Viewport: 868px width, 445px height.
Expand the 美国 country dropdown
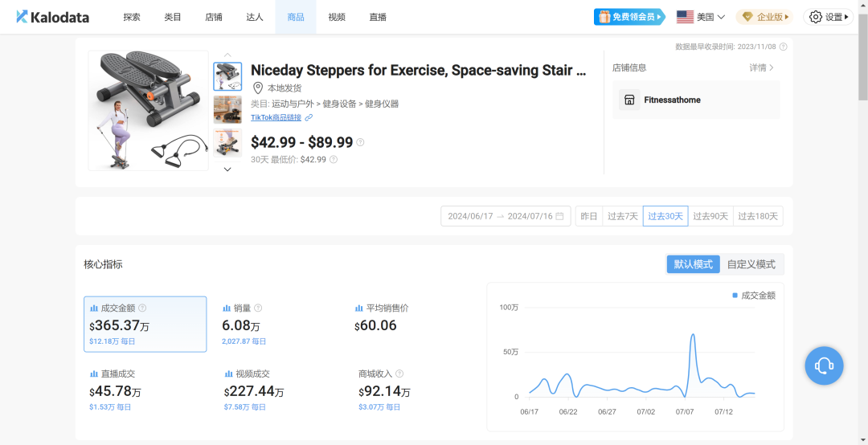click(x=701, y=17)
